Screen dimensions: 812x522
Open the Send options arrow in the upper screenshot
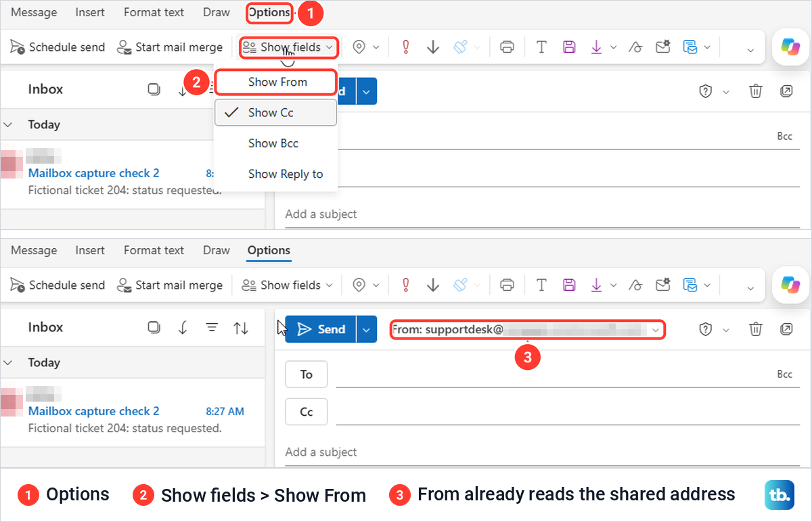pos(366,91)
